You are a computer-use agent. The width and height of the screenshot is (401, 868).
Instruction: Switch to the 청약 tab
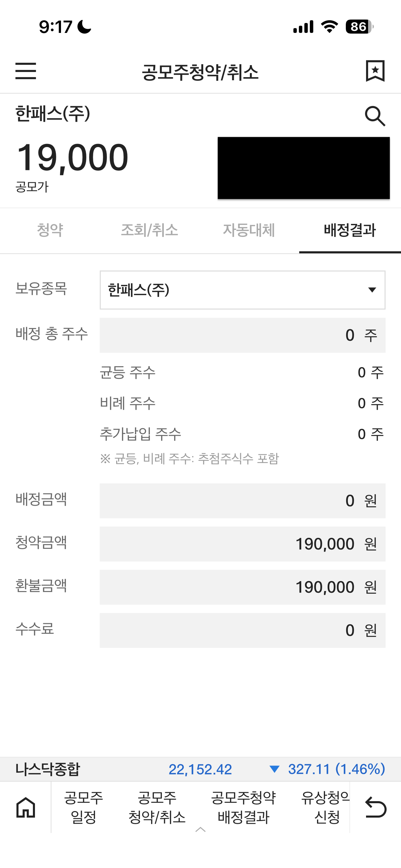[50, 230]
